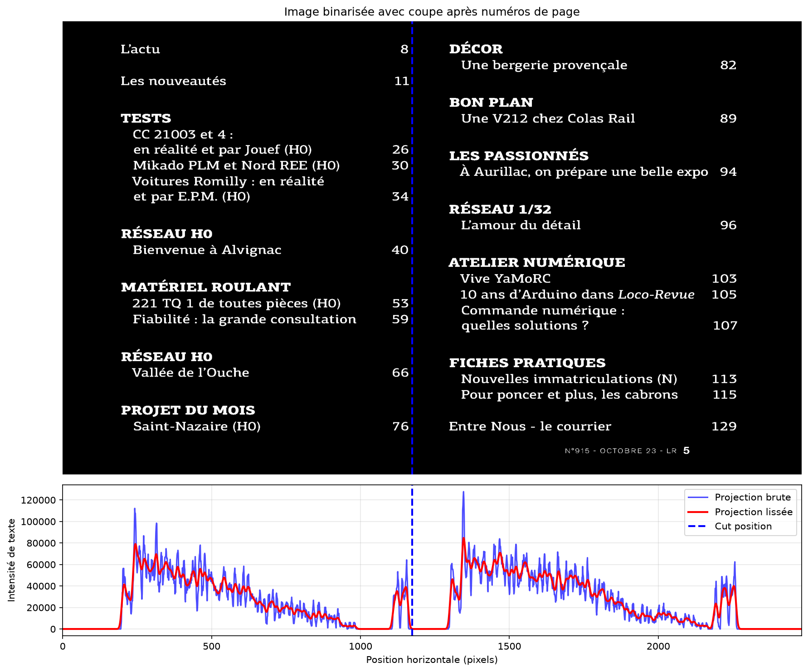
Task: Click page number 26 in the left column
Action: [400, 150]
